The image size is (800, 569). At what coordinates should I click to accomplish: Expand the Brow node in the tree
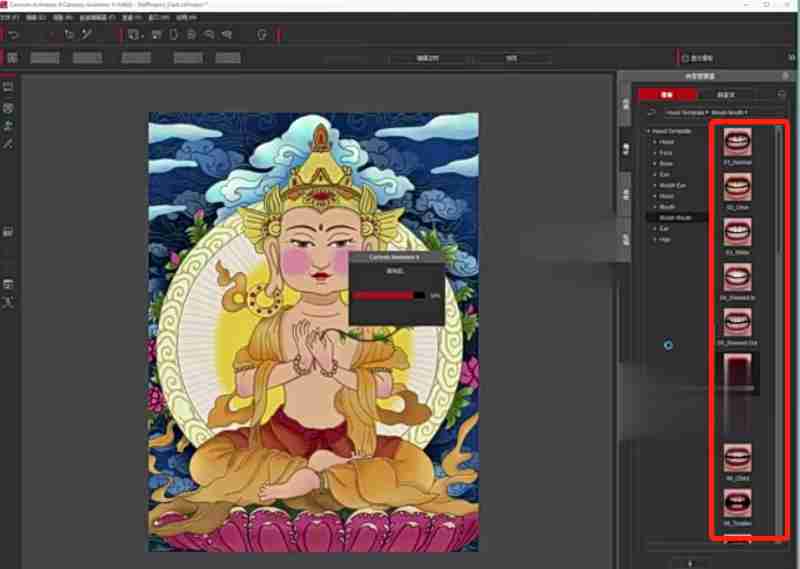click(x=655, y=163)
